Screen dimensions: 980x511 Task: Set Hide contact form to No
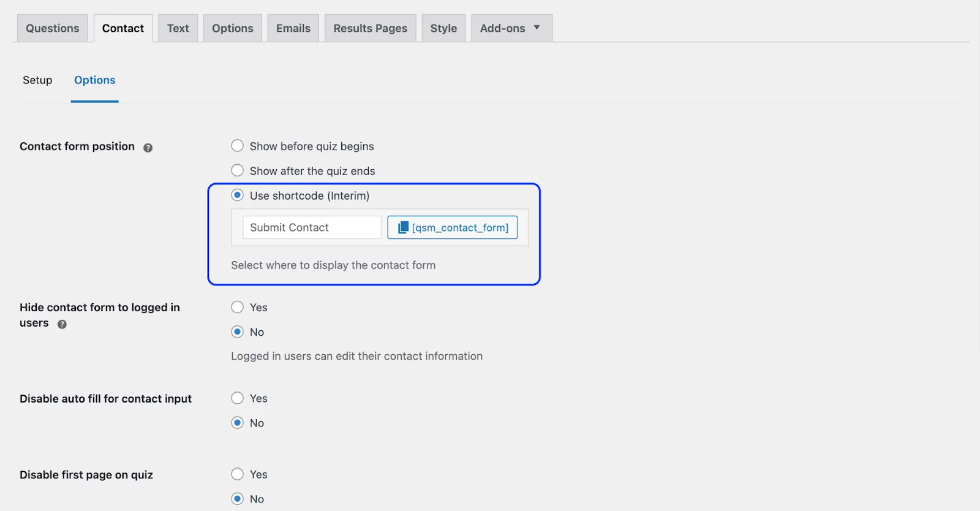238,332
